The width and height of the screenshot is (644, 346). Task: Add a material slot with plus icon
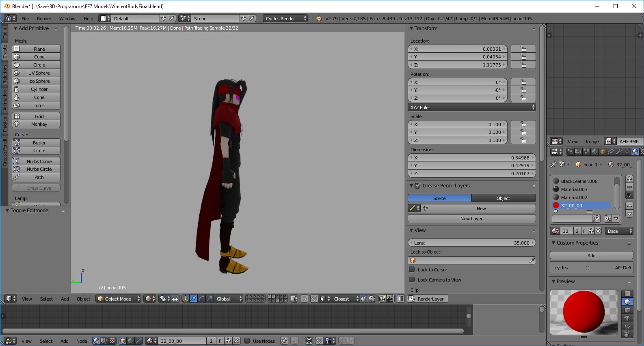[x=629, y=179]
